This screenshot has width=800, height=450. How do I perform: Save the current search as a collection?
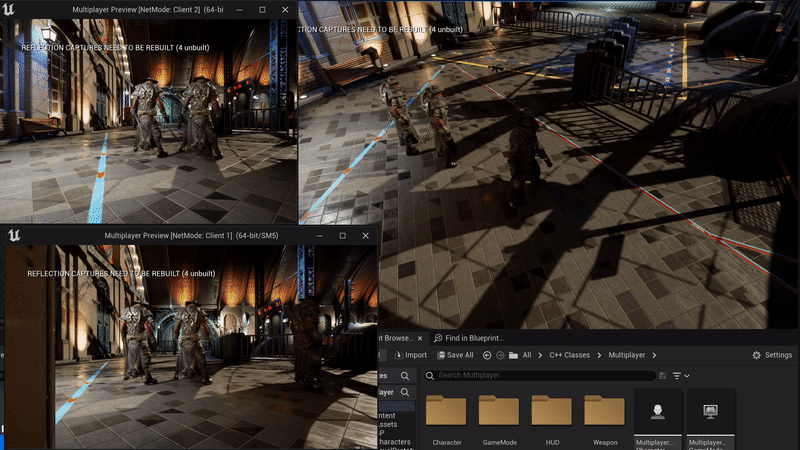point(662,376)
